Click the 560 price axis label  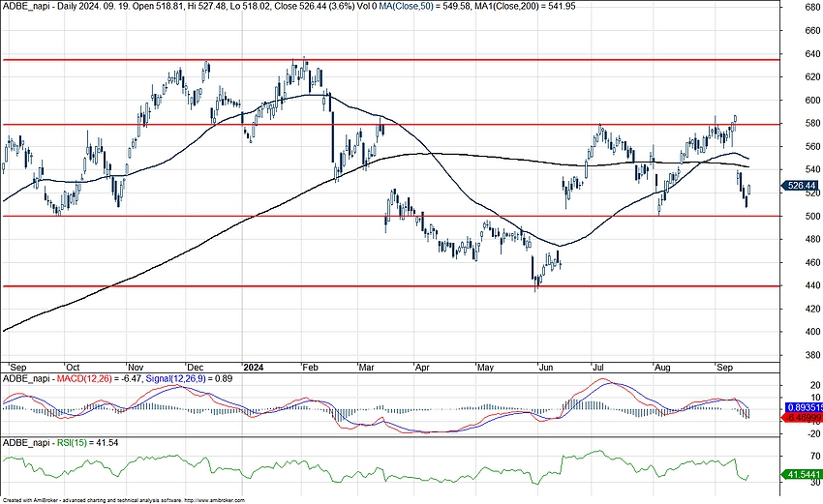pyautogui.click(x=812, y=146)
